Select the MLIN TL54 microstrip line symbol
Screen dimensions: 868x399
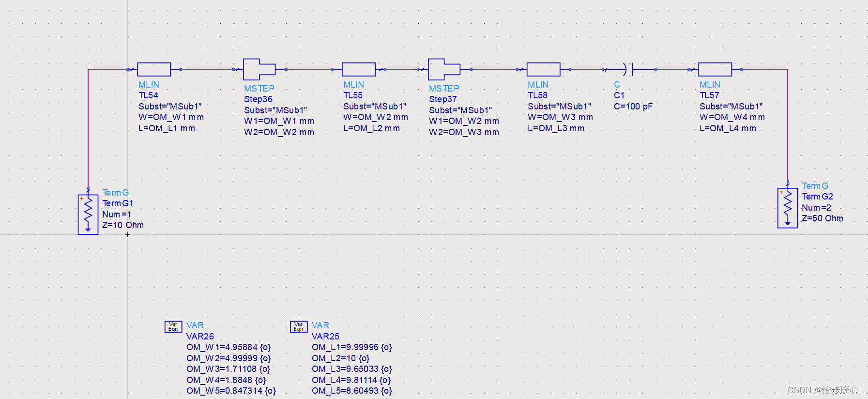[154, 69]
